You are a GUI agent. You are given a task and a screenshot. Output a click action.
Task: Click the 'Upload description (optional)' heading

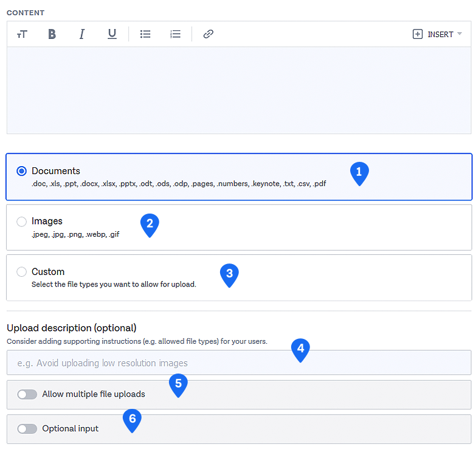click(72, 328)
